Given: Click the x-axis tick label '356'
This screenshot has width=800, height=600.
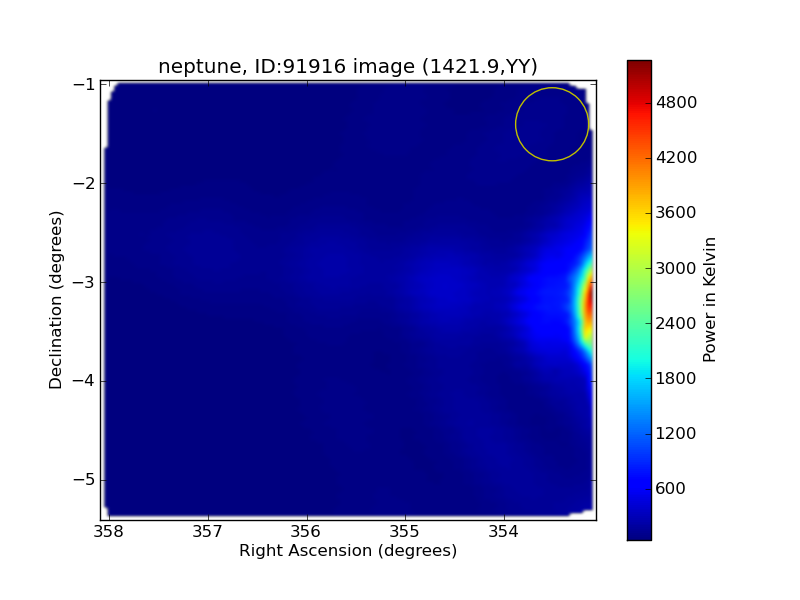Looking at the screenshot, I should tap(306, 532).
